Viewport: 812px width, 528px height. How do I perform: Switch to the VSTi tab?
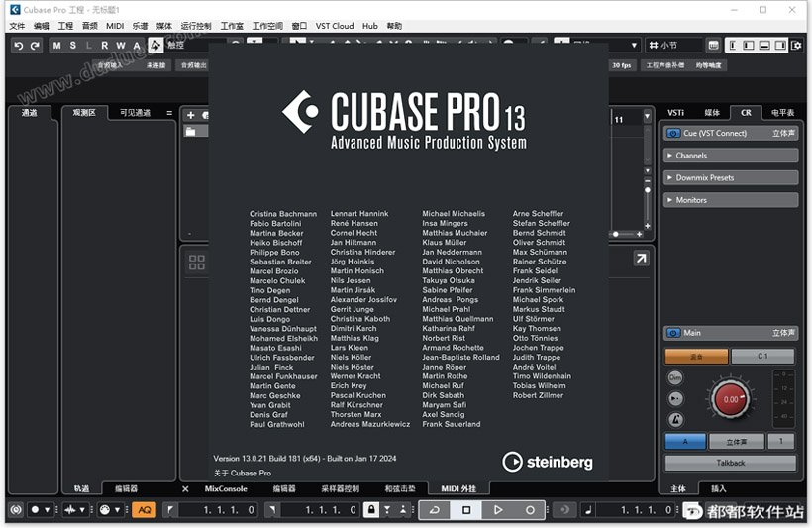(675, 113)
